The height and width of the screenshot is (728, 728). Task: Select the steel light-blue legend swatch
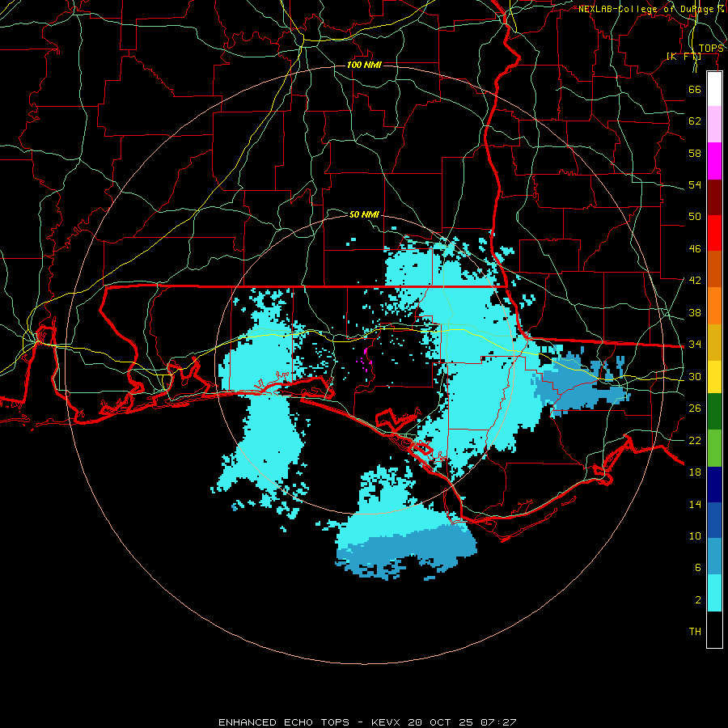click(714, 557)
